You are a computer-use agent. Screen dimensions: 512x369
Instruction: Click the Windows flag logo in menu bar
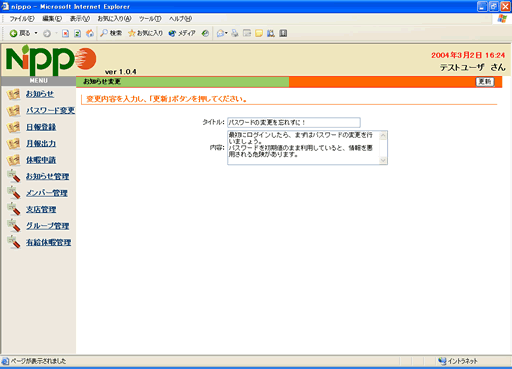(x=502, y=19)
